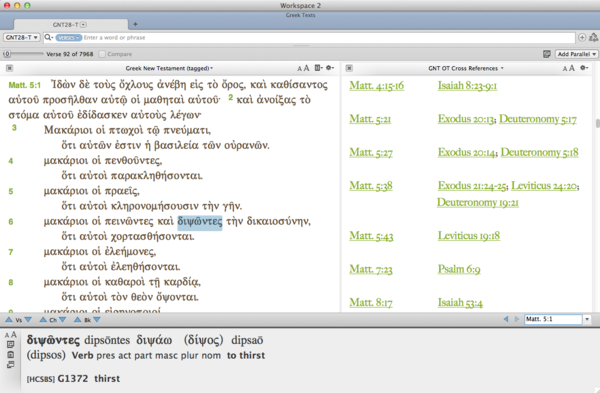Open the Add Parallel dropdown
Image resolution: width=600 pixels, height=393 pixels.
[x=576, y=54]
